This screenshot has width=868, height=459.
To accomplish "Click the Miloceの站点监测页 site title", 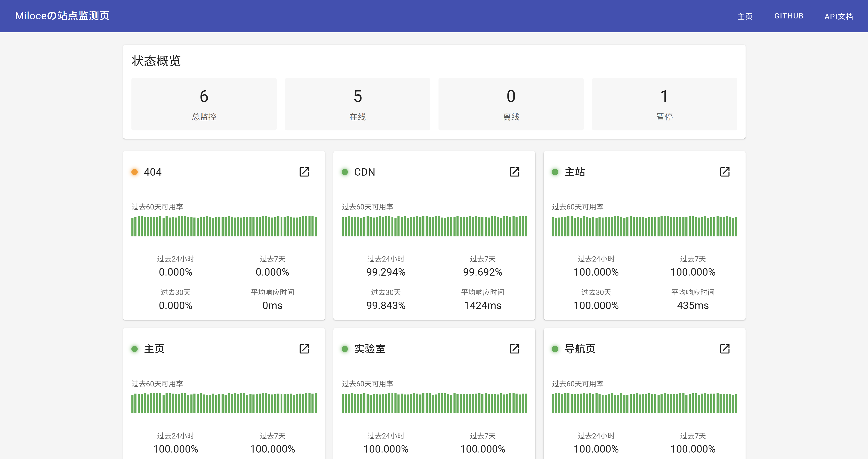I will coord(62,15).
